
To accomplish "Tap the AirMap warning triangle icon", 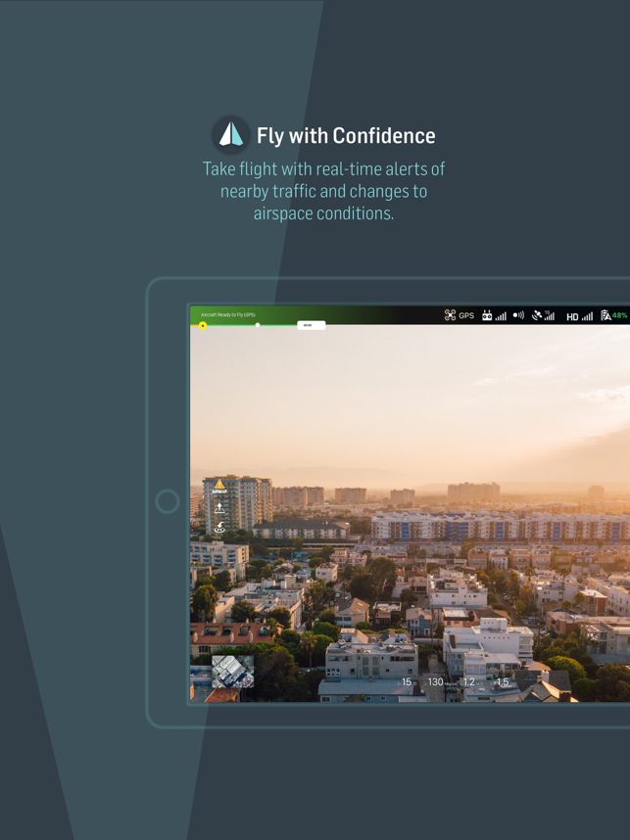I will click(219, 486).
